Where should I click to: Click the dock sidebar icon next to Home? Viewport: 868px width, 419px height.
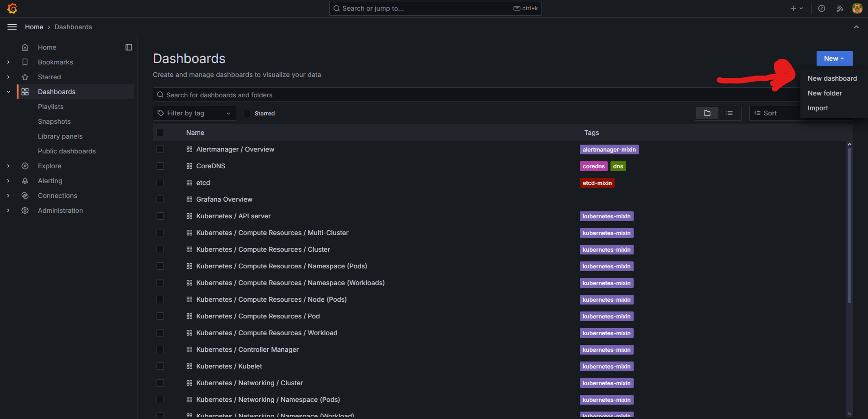pos(128,47)
